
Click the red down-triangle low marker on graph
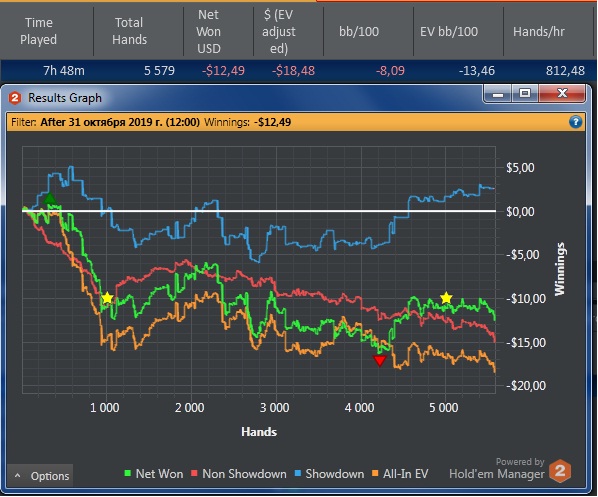380,360
